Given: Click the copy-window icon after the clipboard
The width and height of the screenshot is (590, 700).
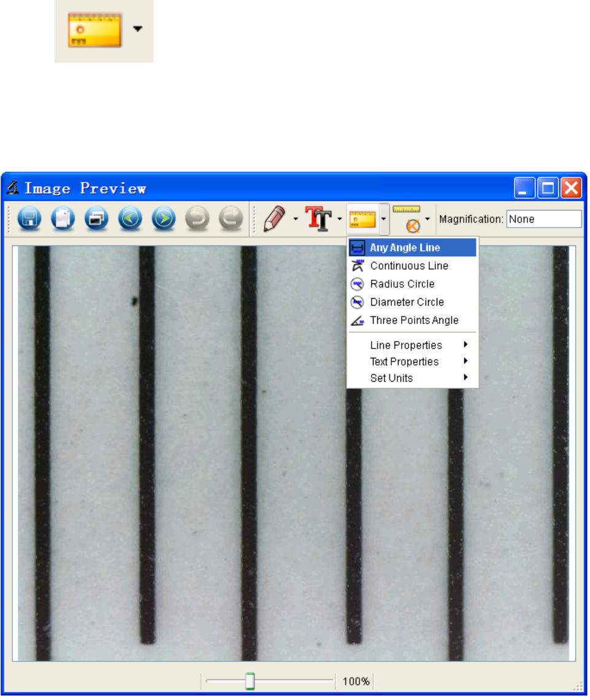Looking at the screenshot, I should click(x=96, y=219).
